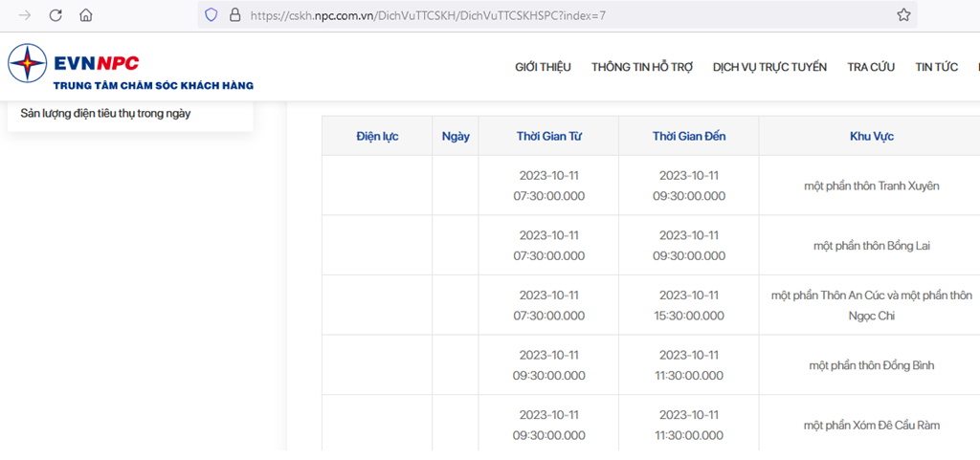Click the URL address bar field
980x460 pixels.
[x=558, y=15]
